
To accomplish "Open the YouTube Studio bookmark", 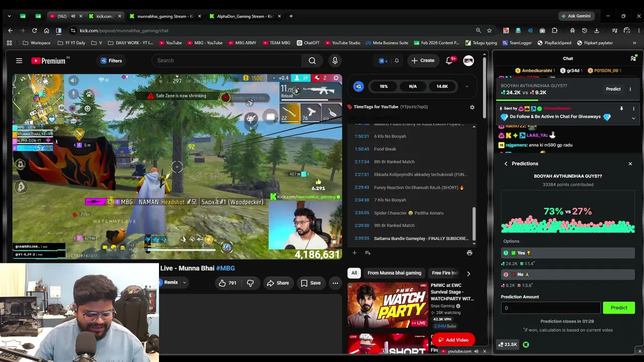I will pyautogui.click(x=342, y=43).
